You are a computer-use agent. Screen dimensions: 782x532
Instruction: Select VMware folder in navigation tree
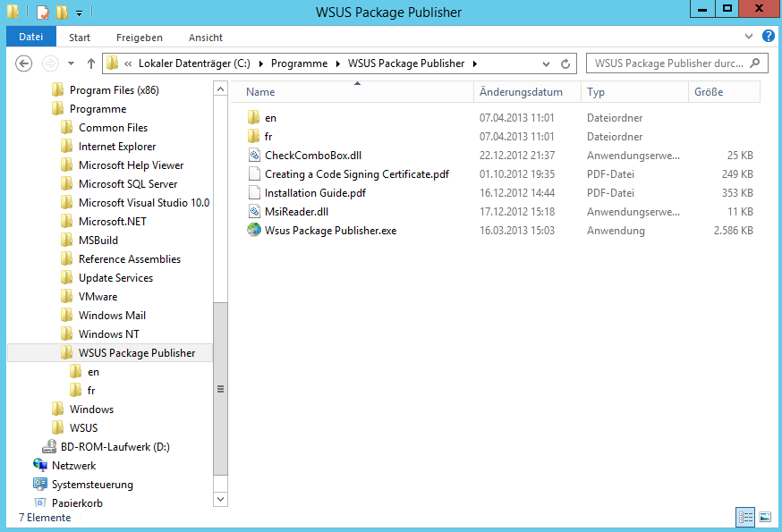(x=98, y=297)
